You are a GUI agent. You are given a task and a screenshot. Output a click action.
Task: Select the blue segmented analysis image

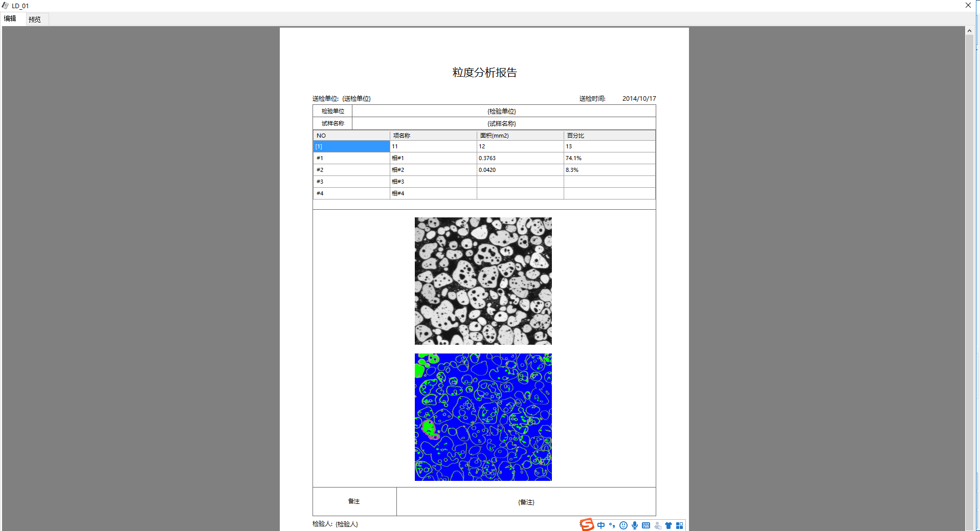483,417
